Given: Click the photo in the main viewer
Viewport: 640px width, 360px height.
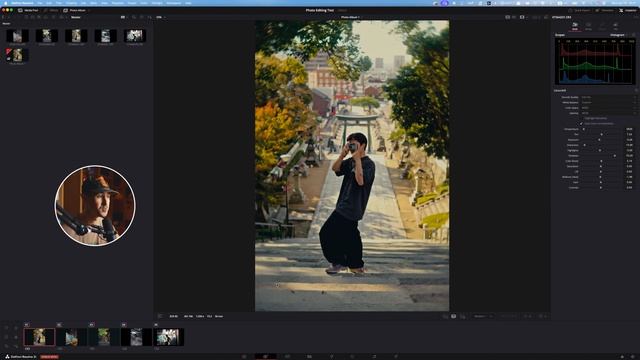Looking at the screenshot, I should (x=352, y=166).
